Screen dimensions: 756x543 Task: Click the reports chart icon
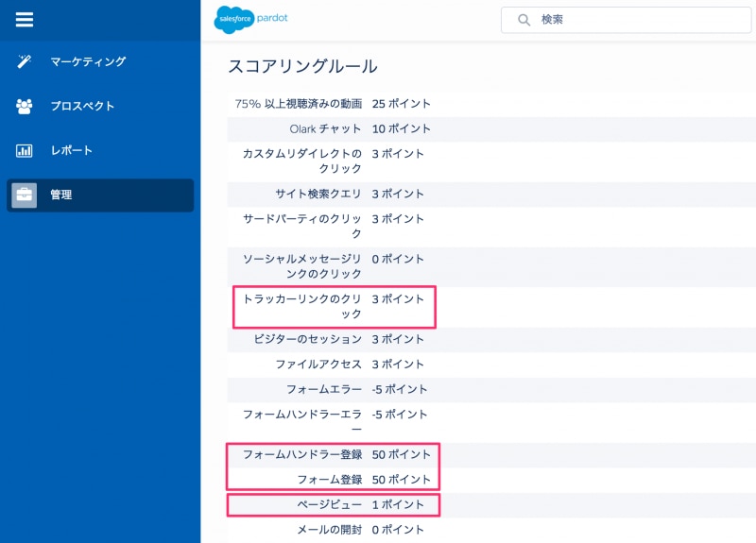click(x=25, y=151)
